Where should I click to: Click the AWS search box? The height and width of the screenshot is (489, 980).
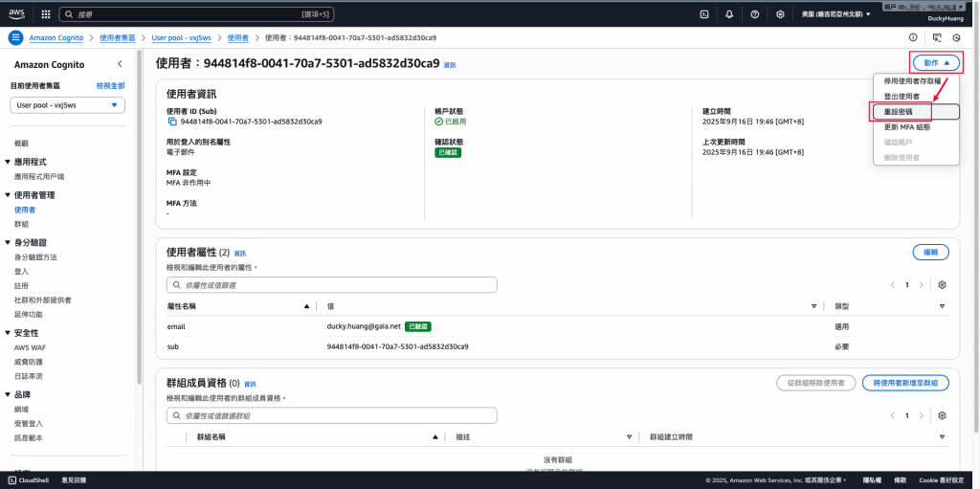point(197,13)
